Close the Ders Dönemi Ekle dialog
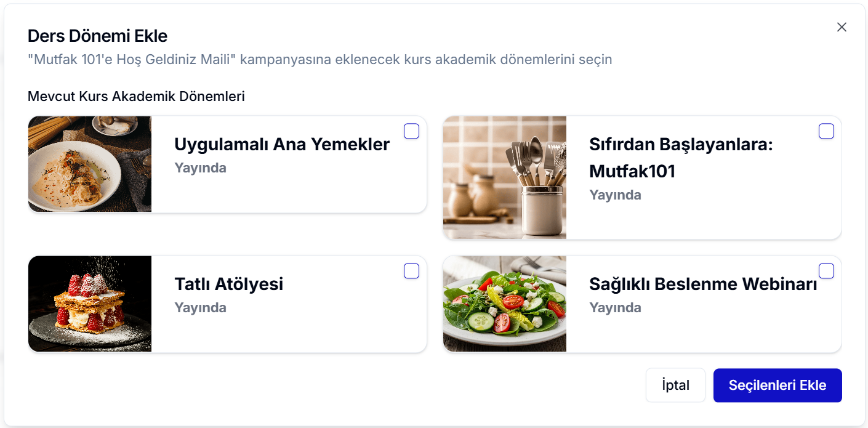Screen dimensions: 868x428 coord(842,27)
